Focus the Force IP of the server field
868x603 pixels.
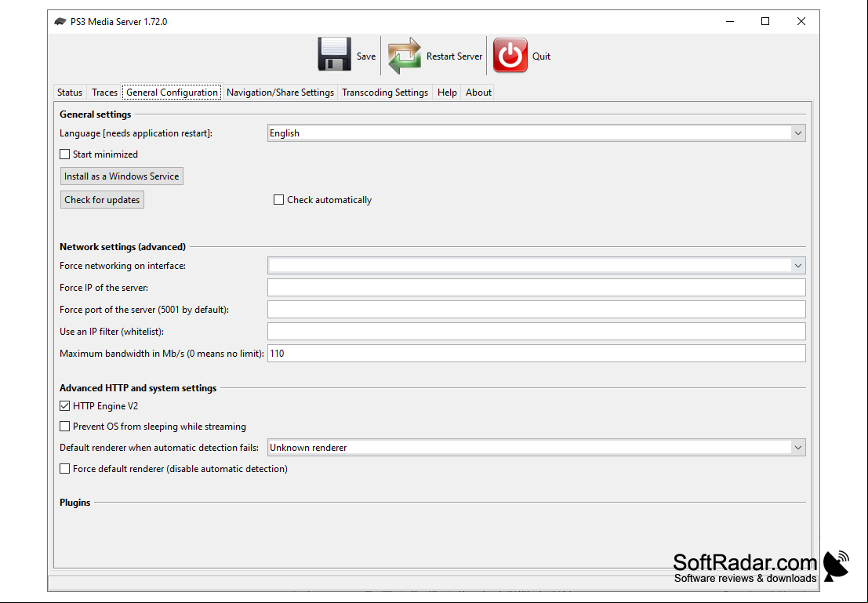click(x=536, y=287)
